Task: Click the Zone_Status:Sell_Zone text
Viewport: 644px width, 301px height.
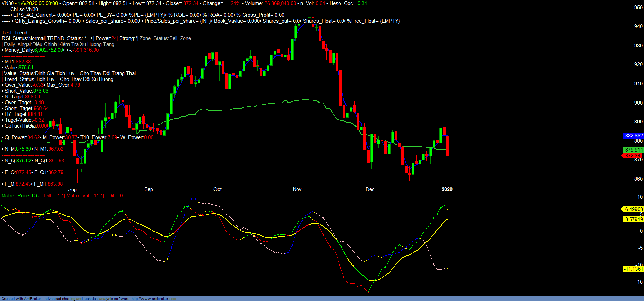Action: pos(165,38)
